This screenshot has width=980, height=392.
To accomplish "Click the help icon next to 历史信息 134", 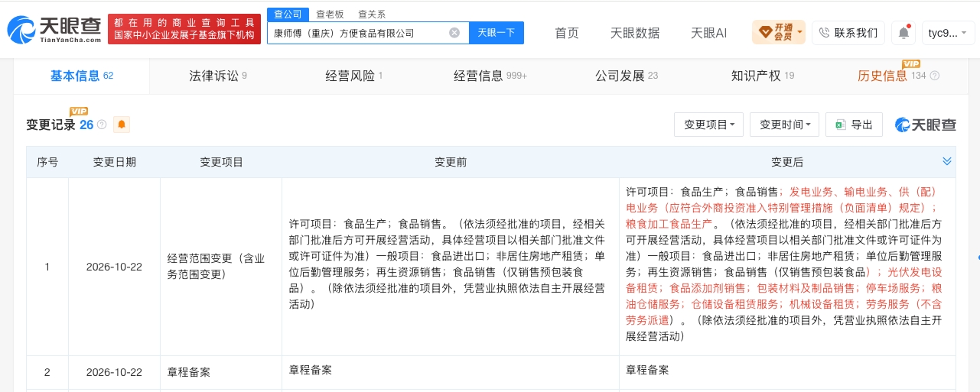I will point(934,76).
